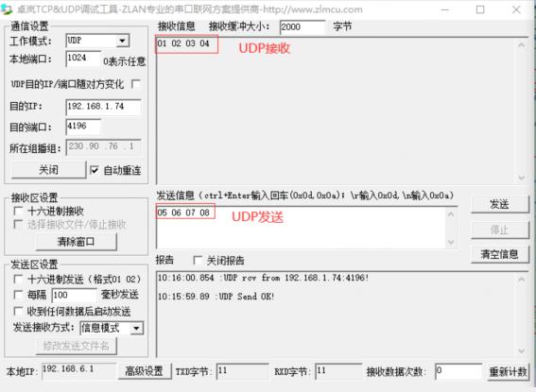Click the UDP Send OK! report line
Image resolution: width=536 pixels, height=392 pixels.
[x=216, y=297]
